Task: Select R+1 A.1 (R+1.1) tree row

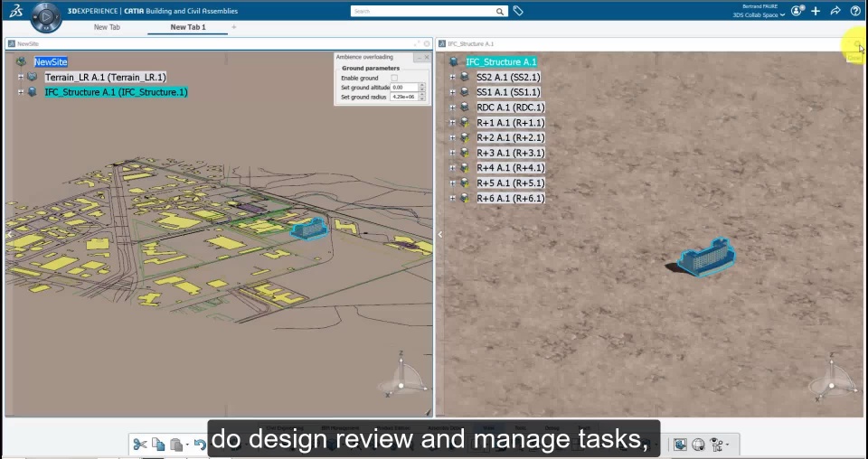Action: 510,123
